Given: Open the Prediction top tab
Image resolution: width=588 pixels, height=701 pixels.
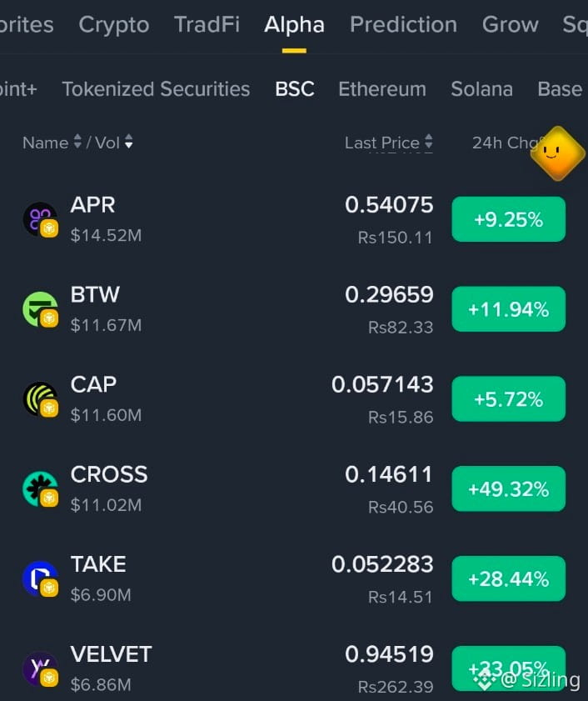Looking at the screenshot, I should click(403, 24).
